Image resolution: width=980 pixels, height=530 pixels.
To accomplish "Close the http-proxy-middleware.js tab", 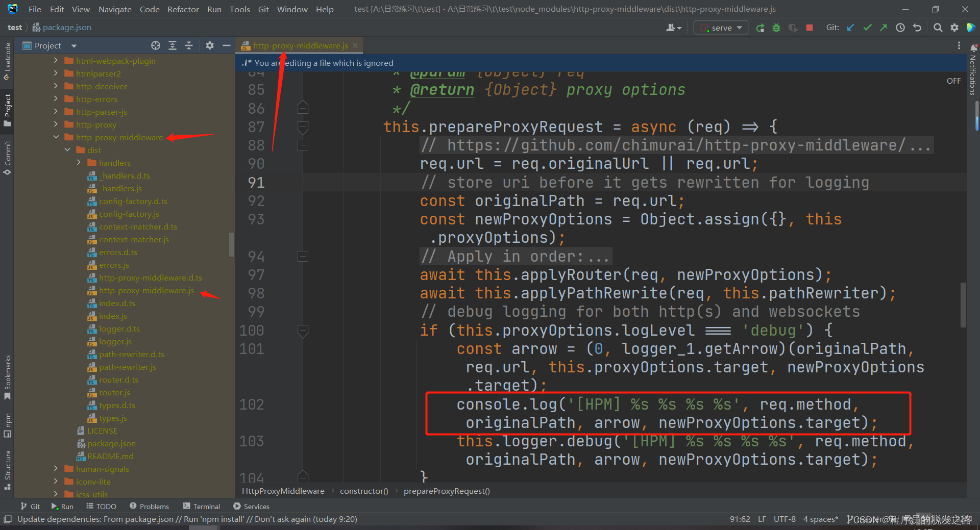I will coord(355,46).
